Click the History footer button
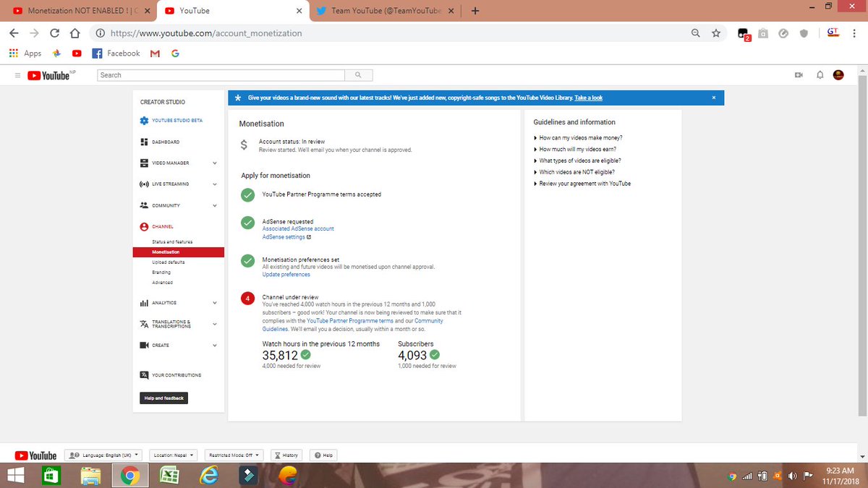The width and height of the screenshot is (868, 488). click(286, 455)
